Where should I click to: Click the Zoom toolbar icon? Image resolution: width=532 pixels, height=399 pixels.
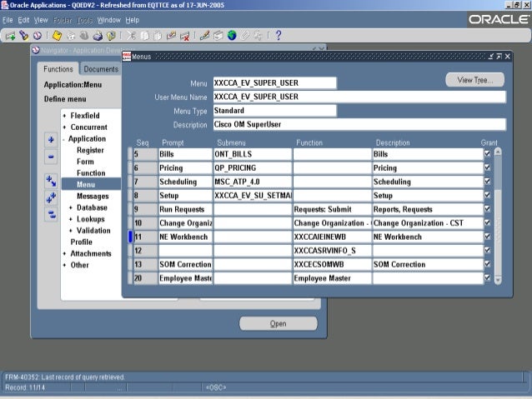coord(218,36)
